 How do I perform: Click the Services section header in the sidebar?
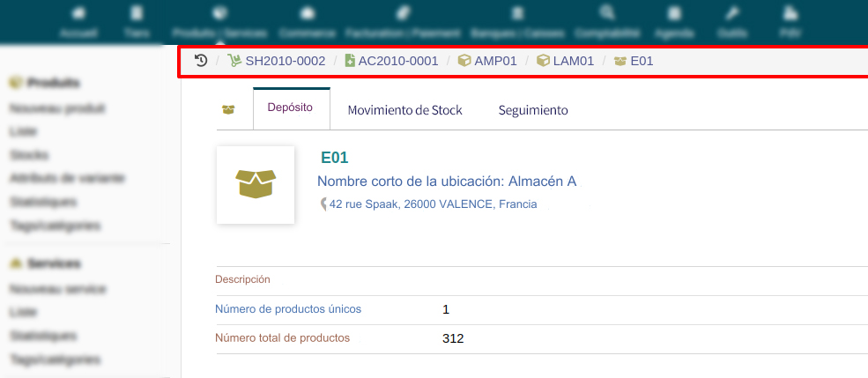(46, 264)
